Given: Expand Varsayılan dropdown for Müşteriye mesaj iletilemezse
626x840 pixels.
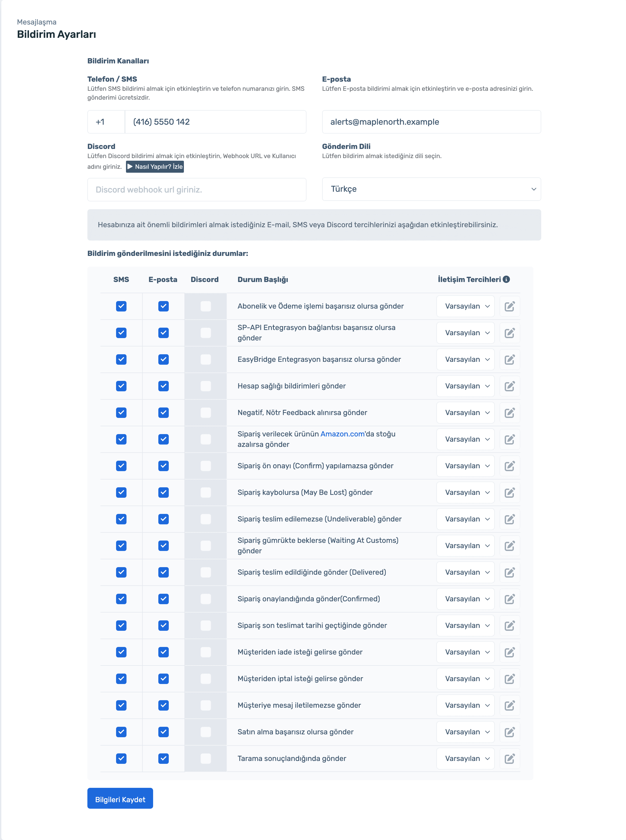Looking at the screenshot, I should coord(465,705).
